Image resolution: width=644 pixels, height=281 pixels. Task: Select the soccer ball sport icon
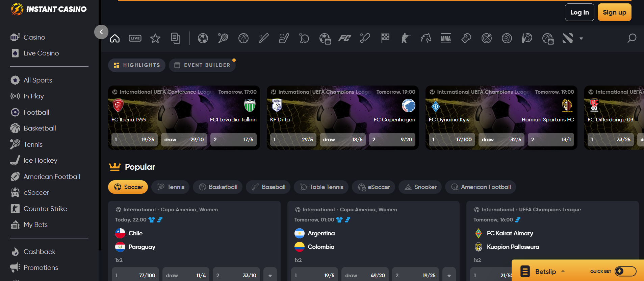203,39
